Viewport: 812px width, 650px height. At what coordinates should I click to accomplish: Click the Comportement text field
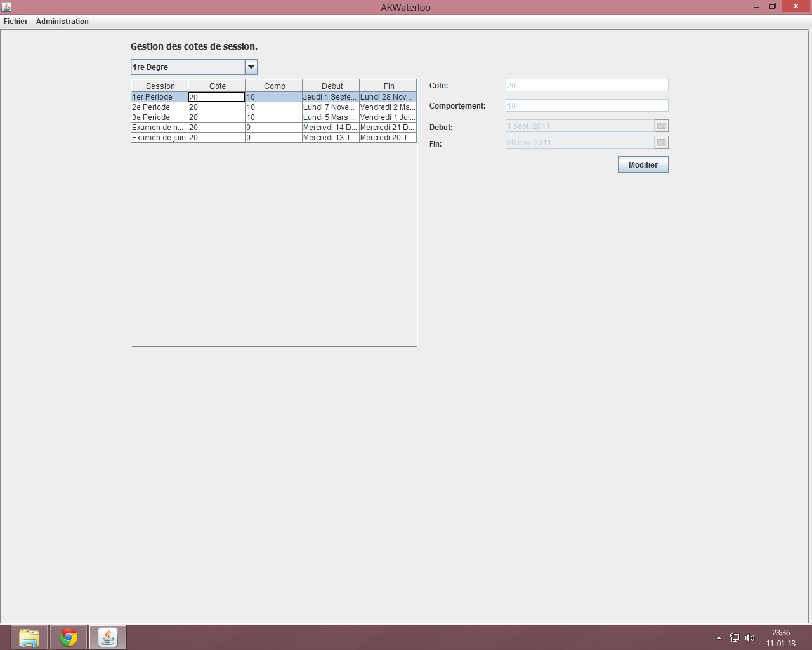pyautogui.click(x=586, y=105)
